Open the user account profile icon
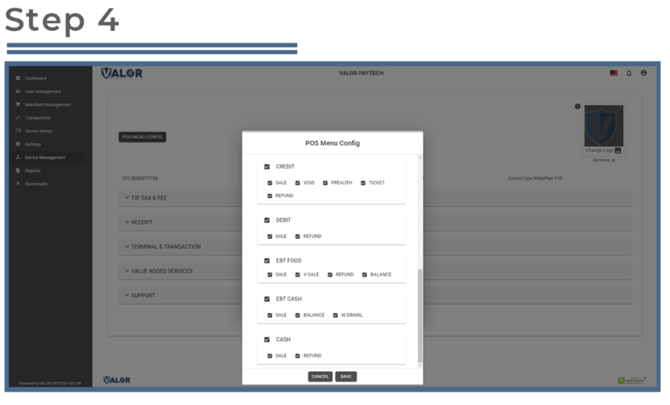Image resolution: width=670 pixels, height=405 pixels. coord(644,73)
